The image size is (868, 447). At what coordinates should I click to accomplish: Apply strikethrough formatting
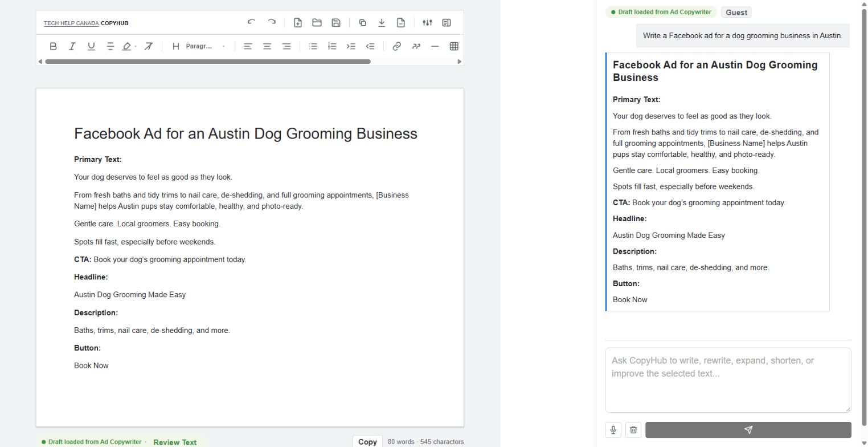point(110,46)
